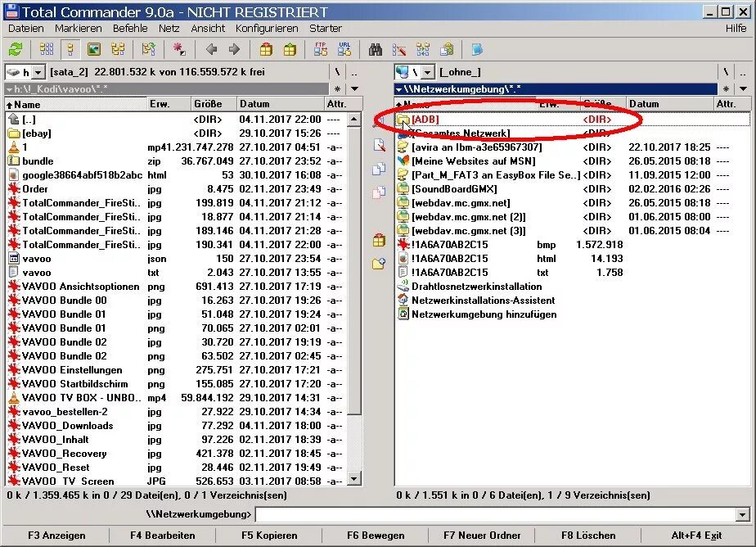The height and width of the screenshot is (547, 756).
Task: Open the new URL connection icon
Action: click(x=344, y=49)
